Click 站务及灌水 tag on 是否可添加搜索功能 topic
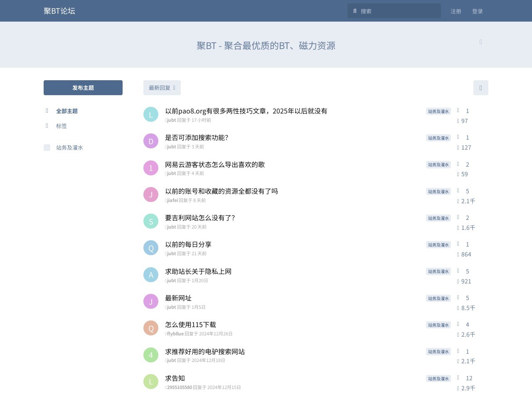The width and height of the screenshot is (532, 399). point(438,138)
